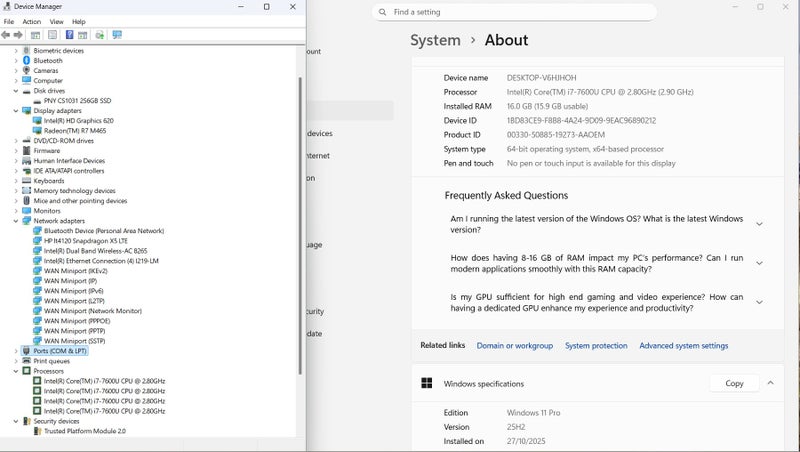The width and height of the screenshot is (800, 452).
Task: Expand the FAQ about latest Windows version
Action: [759, 224]
